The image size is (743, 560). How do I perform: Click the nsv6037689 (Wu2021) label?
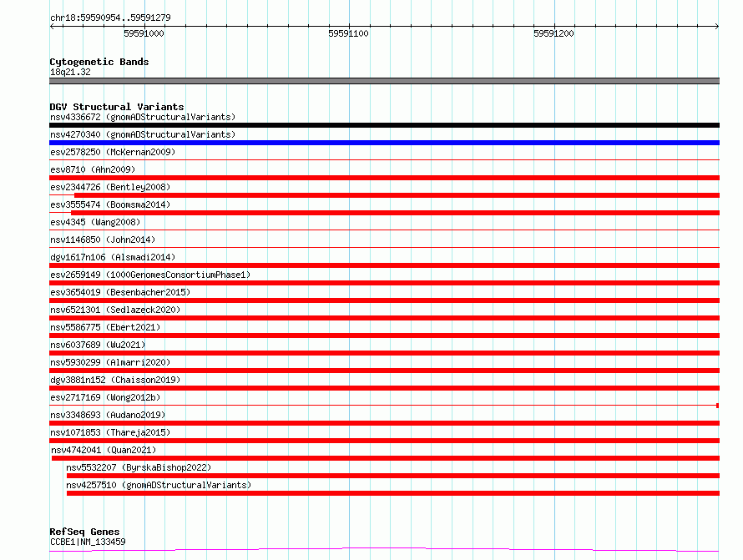point(98,345)
